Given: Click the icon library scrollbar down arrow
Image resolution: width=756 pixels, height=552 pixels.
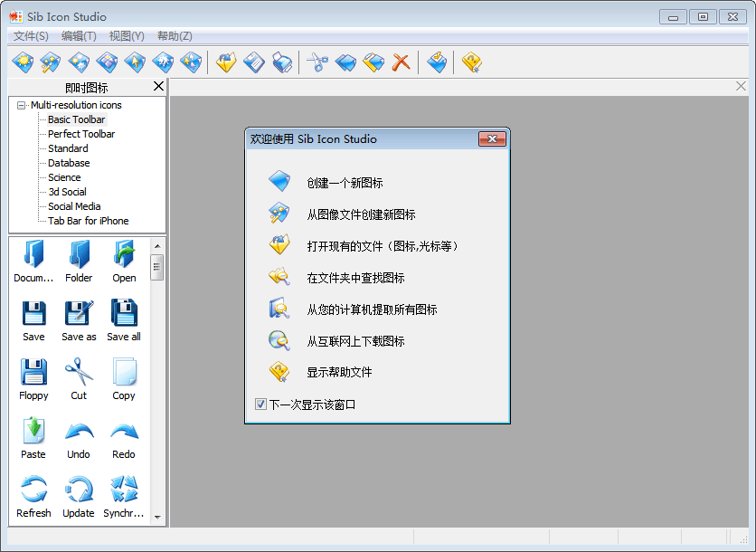Looking at the screenshot, I should point(157,518).
